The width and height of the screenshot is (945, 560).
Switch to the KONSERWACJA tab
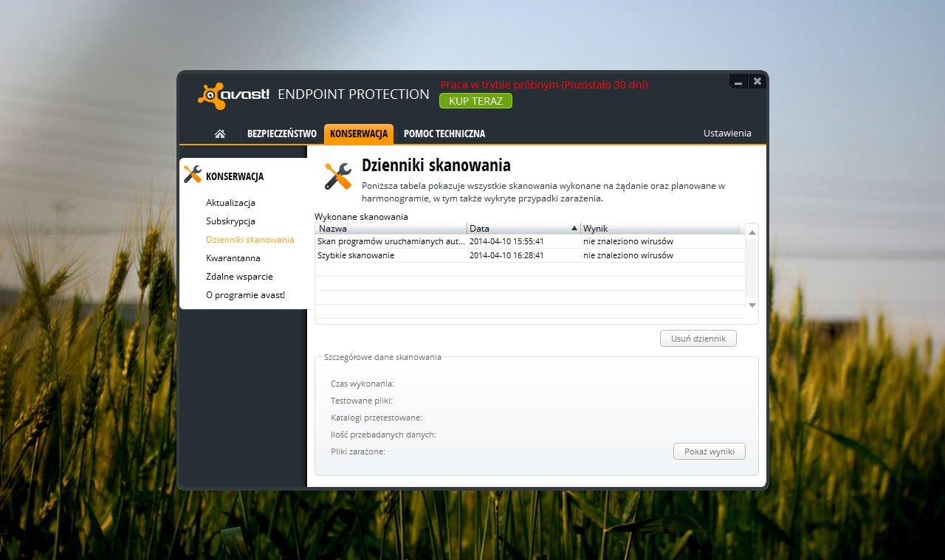pos(359,134)
